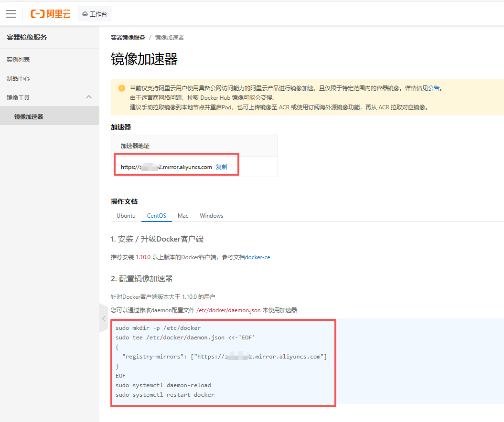504x422 pixels.
Task: Click the mirror.aliyuncs.com accelerator URL text
Action: tap(166, 167)
